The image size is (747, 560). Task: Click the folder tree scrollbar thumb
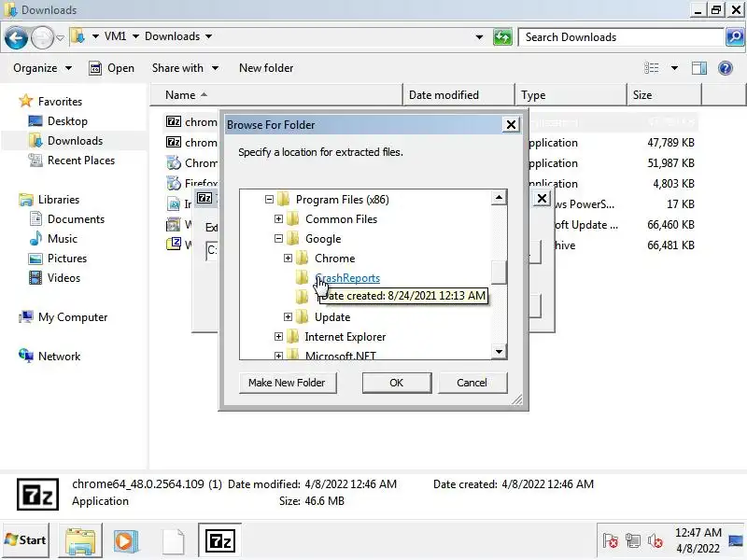[499, 273]
